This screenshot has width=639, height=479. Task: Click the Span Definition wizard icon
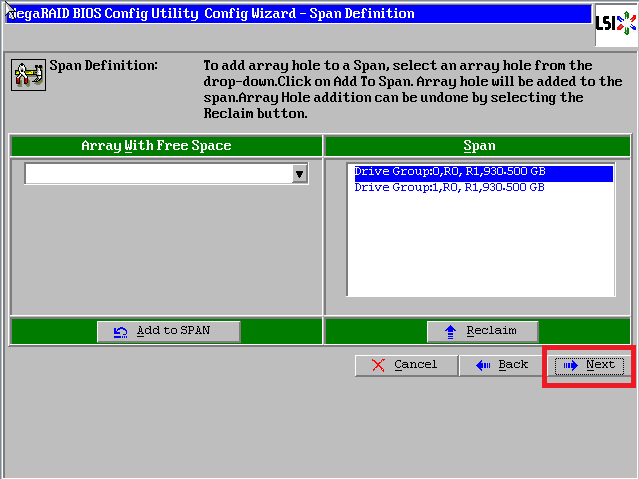[x=26, y=74]
